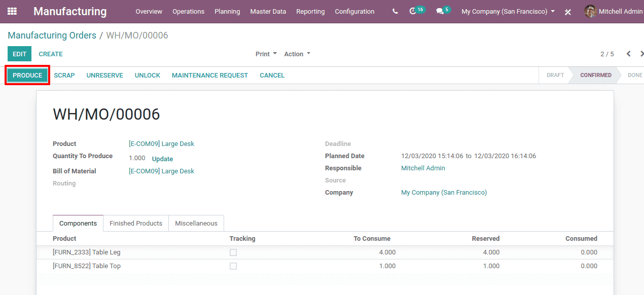Click the Create button

[51, 54]
